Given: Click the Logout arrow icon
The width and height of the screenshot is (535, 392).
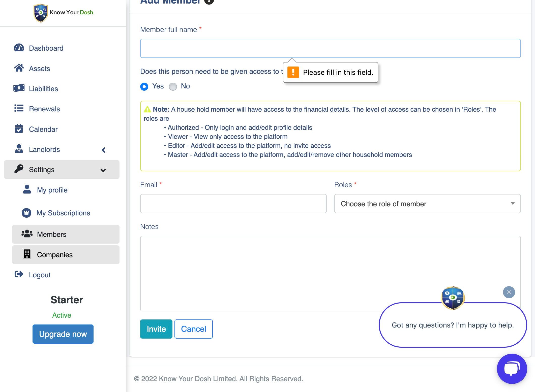Looking at the screenshot, I should click(19, 274).
